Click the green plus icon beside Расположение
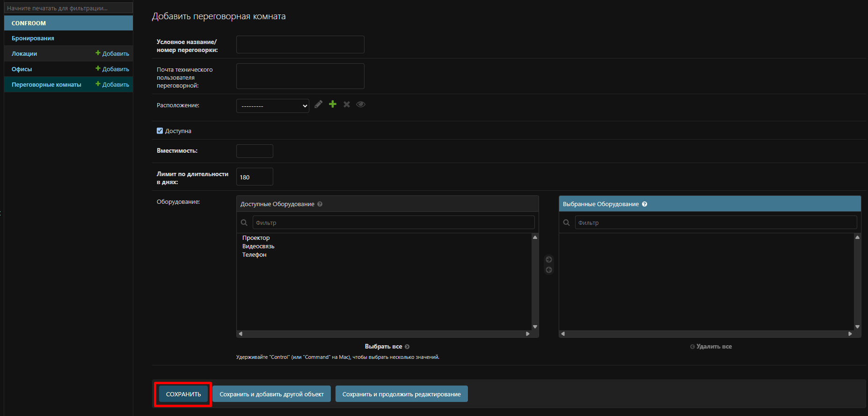 (x=333, y=104)
